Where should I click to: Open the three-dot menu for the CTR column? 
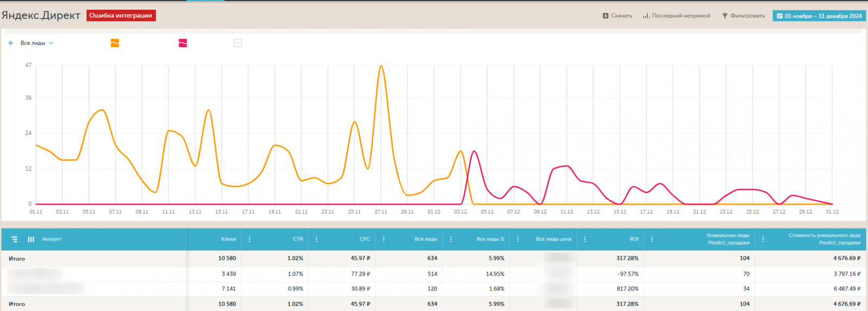pyautogui.click(x=316, y=239)
